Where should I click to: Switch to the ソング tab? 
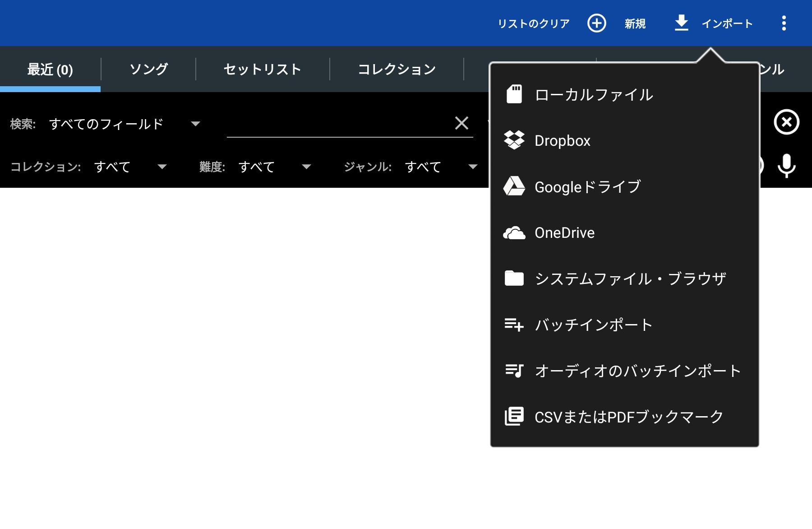pyautogui.click(x=148, y=69)
